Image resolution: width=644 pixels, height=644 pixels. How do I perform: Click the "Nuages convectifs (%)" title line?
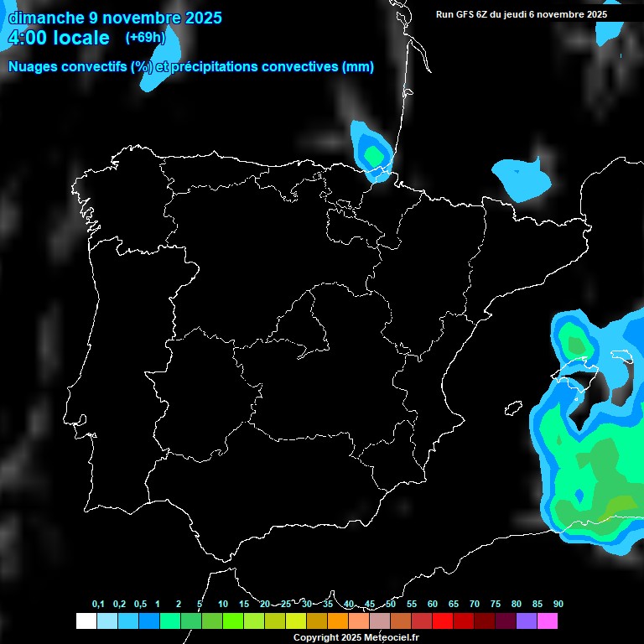[191, 66]
